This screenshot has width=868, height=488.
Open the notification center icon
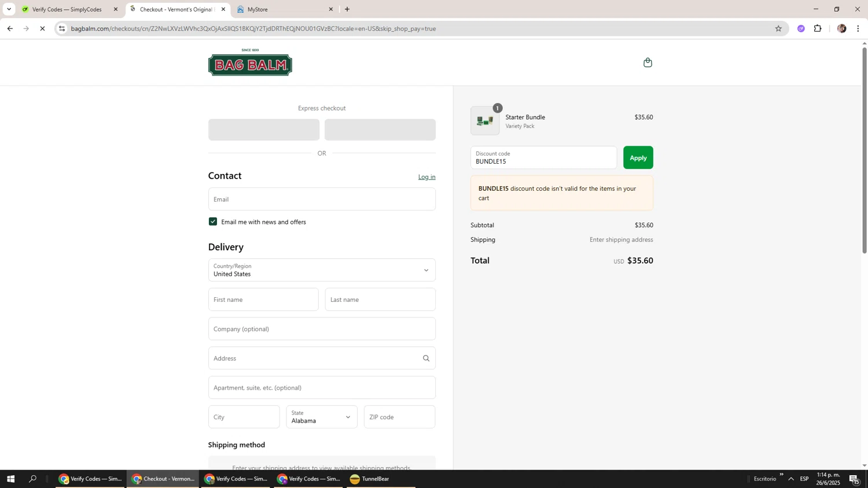click(855, 479)
